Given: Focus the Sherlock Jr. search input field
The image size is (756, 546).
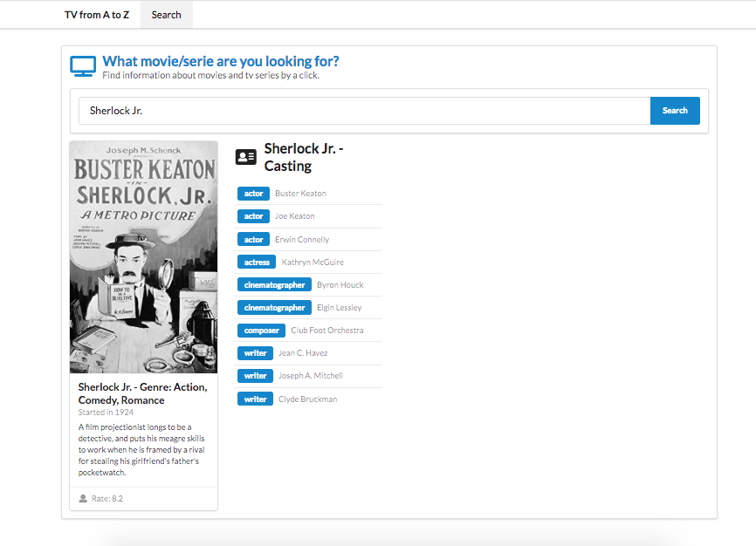Looking at the screenshot, I should click(365, 111).
